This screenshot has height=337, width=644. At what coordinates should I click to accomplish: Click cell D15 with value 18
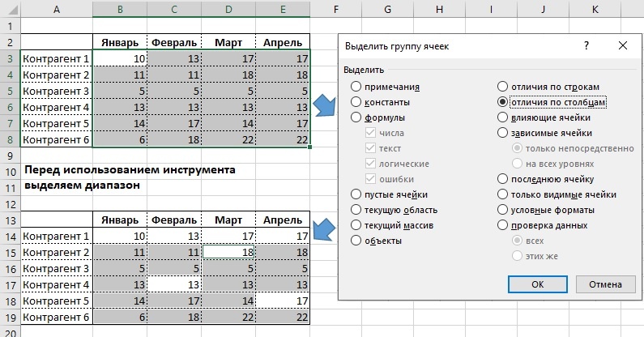(x=228, y=252)
